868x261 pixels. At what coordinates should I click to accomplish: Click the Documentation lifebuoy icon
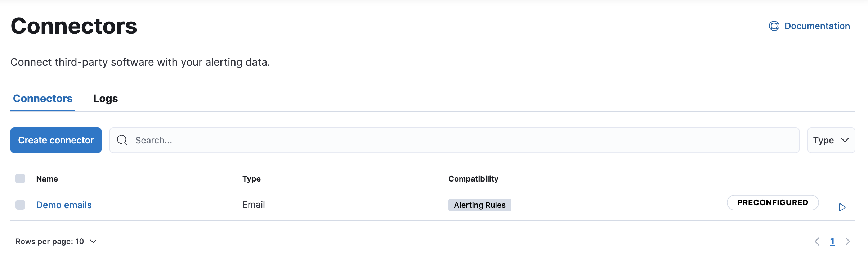tap(774, 26)
